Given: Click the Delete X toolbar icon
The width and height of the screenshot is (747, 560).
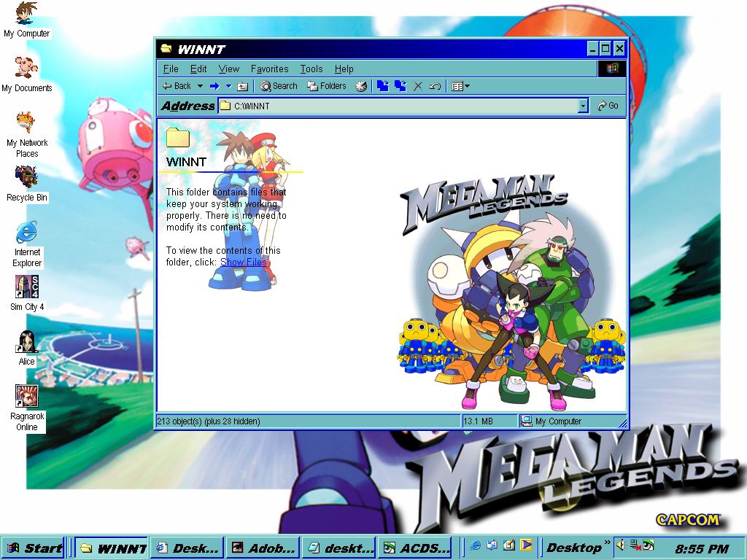Looking at the screenshot, I should point(418,86).
